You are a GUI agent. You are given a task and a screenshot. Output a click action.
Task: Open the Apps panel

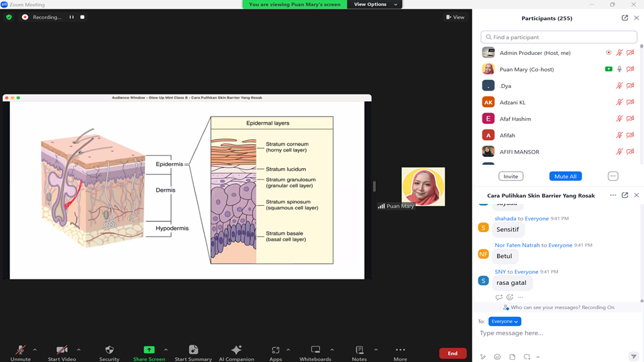point(276,353)
